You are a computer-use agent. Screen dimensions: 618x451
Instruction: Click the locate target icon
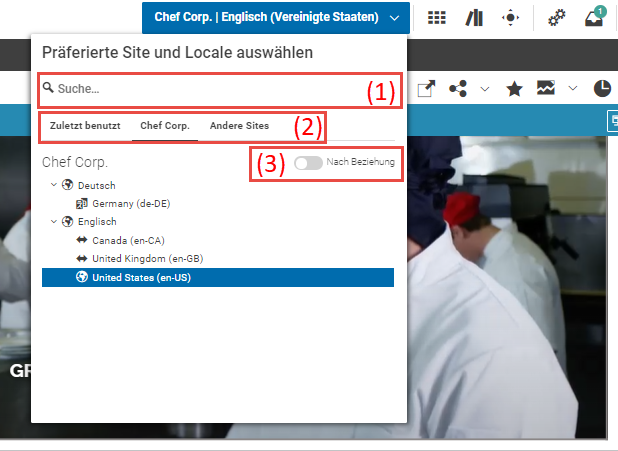coord(510,18)
